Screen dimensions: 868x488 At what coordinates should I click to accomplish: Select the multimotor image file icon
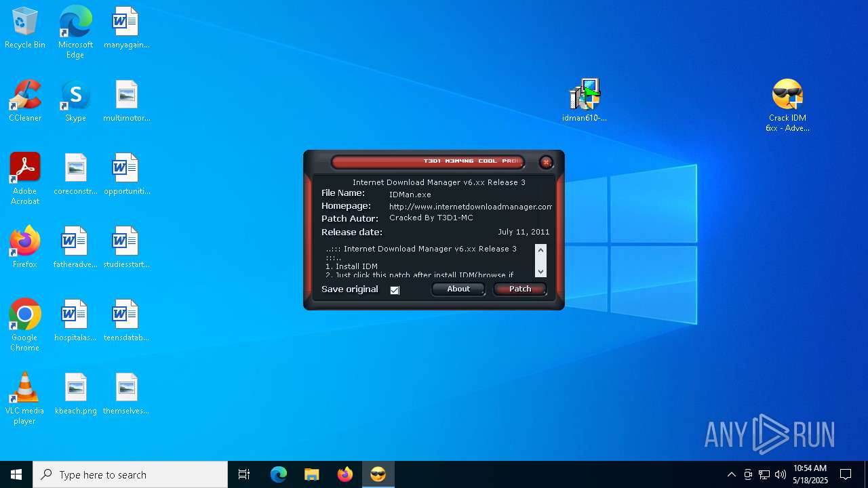(126, 101)
